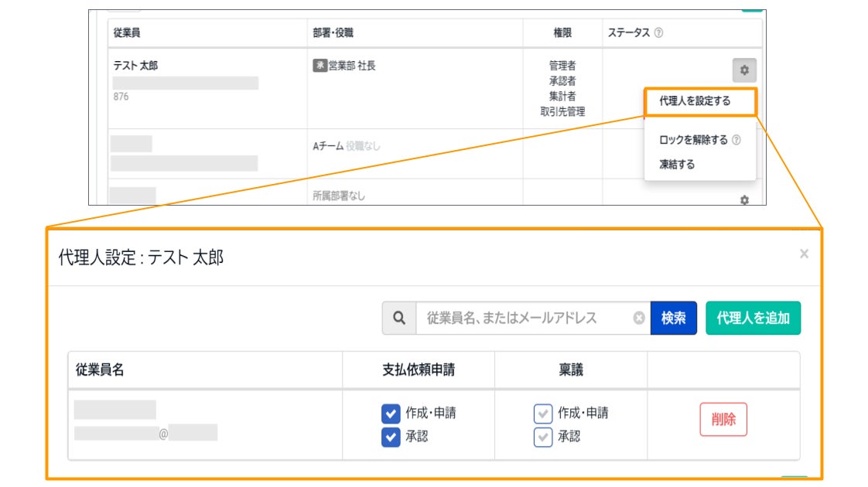Image resolution: width=868 pixels, height=487 pixels.
Task: Click the 従業員名、またはメールアドレス search field
Action: (526, 318)
